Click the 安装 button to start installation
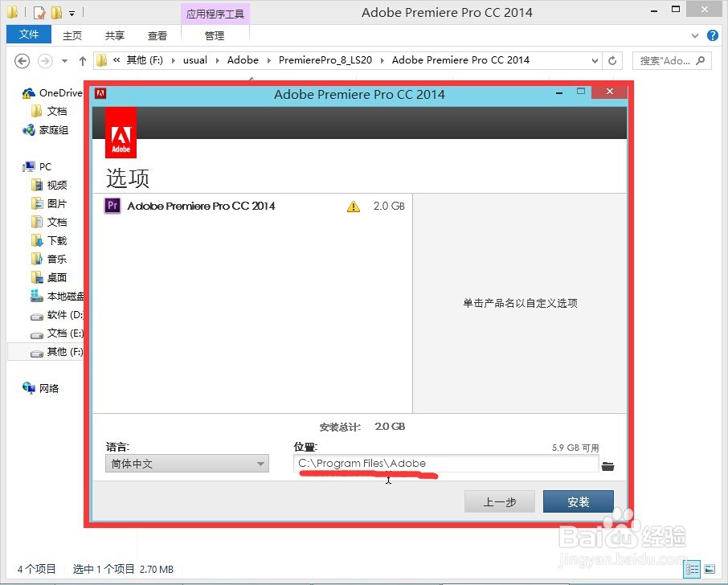 tap(578, 501)
